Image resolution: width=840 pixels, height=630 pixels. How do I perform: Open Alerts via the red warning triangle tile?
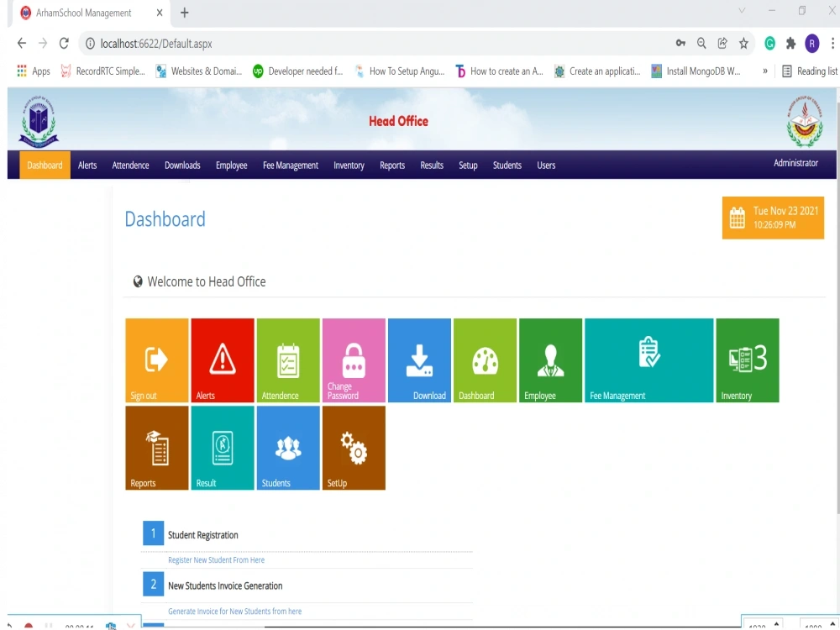pyautogui.click(x=221, y=357)
